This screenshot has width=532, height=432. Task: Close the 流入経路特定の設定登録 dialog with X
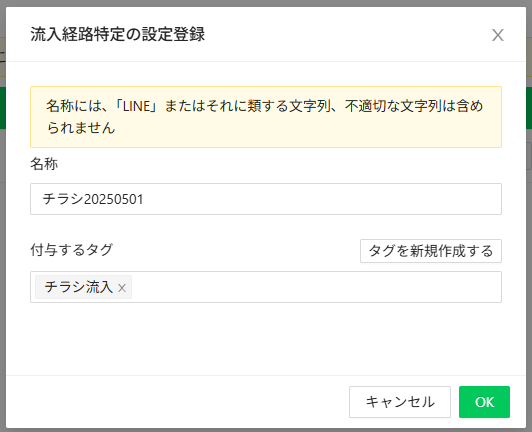pos(497,35)
